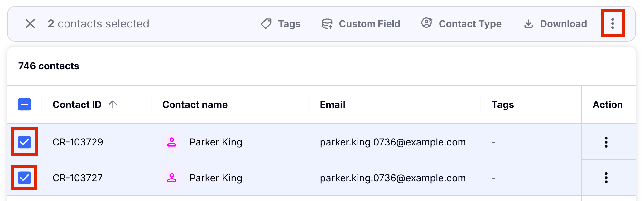Open email in CR-103727 row
The image size is (644, 201).
coord(393,178)
